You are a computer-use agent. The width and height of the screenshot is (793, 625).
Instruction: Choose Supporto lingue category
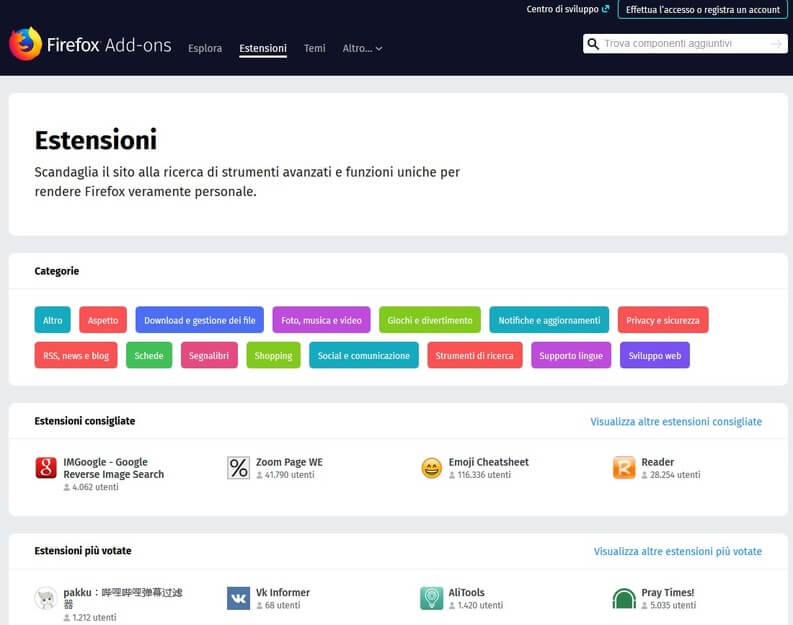571,355
